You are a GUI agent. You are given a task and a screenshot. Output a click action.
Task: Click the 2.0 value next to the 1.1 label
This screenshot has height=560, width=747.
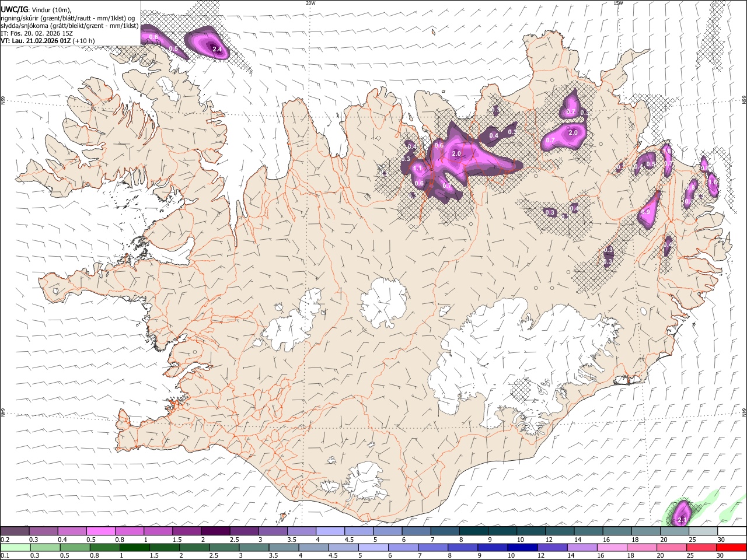456,154
